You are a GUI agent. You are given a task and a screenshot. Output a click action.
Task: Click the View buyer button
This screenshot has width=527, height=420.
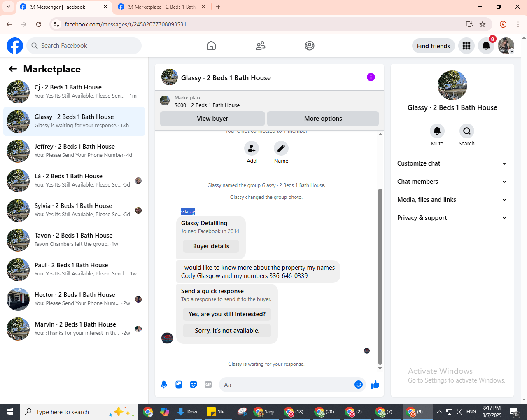(212, 119)
